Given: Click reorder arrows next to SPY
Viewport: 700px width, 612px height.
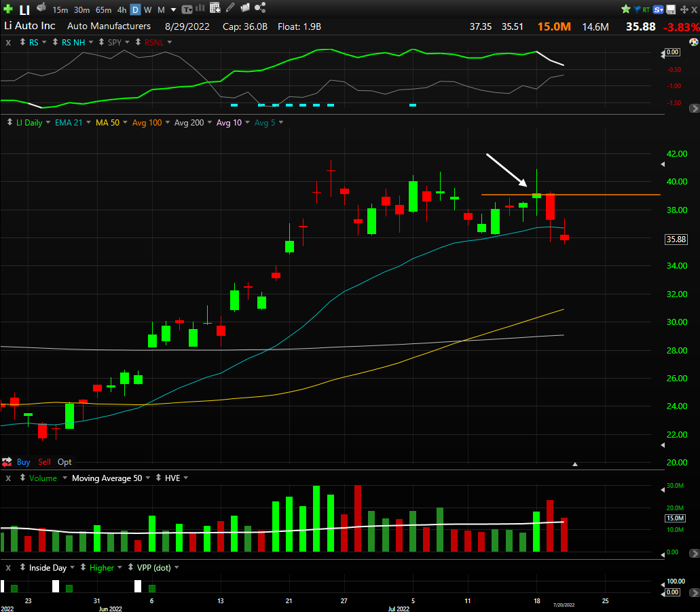Looking at the screenshot, I should [x=101, y=42].
